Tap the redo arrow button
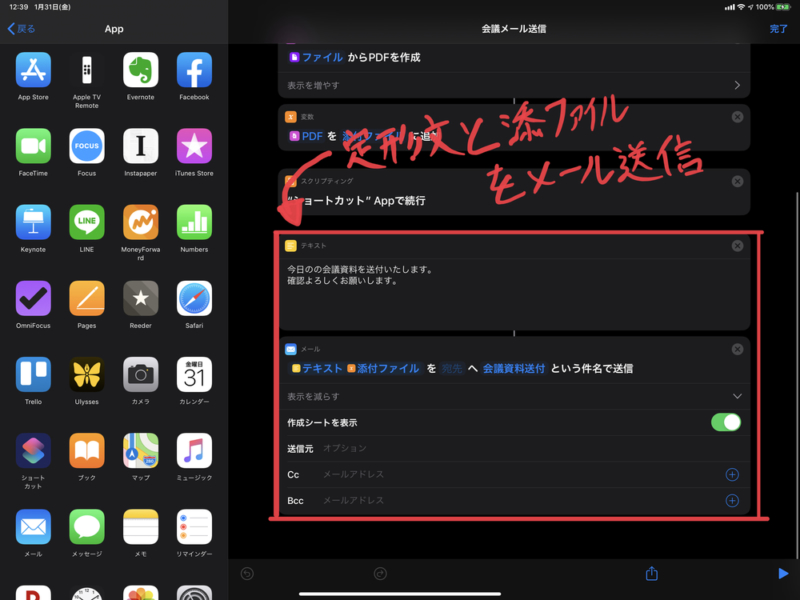 [380, 573]
